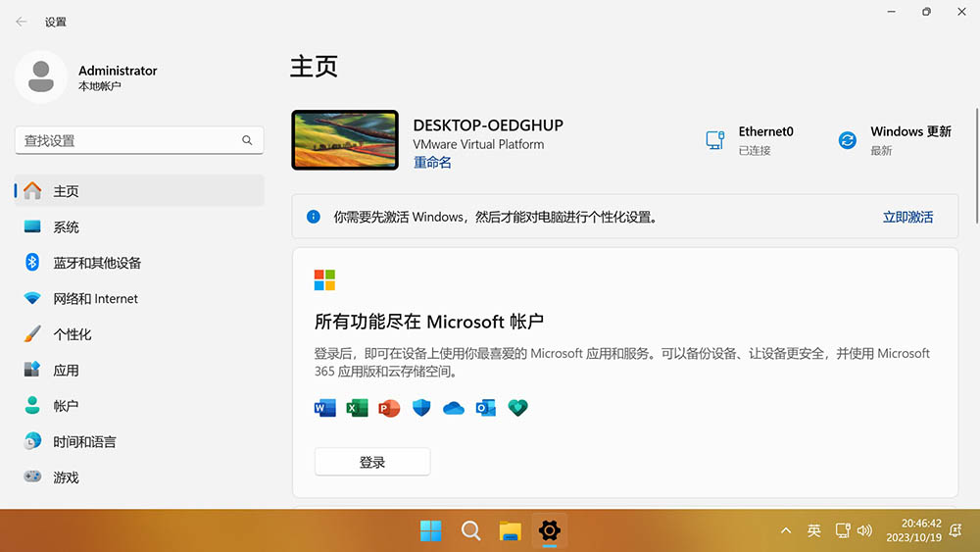Click into the 查找设置 search field
The image size is (980, 552).
pos(139,140)
